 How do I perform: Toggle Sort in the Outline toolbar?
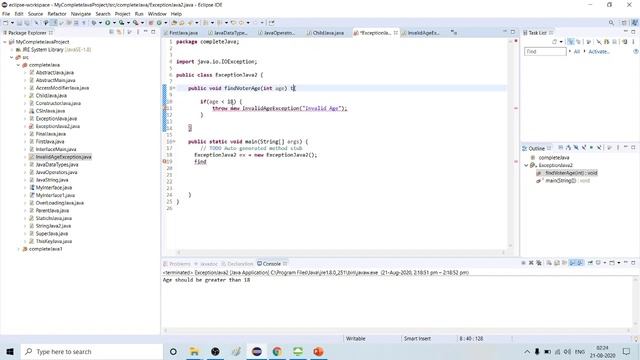[x=568, y=148]
